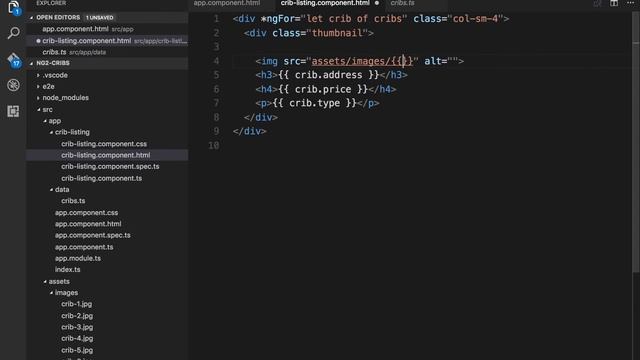640x360 pixels.
Task: Click the unsaved dot on crib-listing tab
Action: [376, 3]
